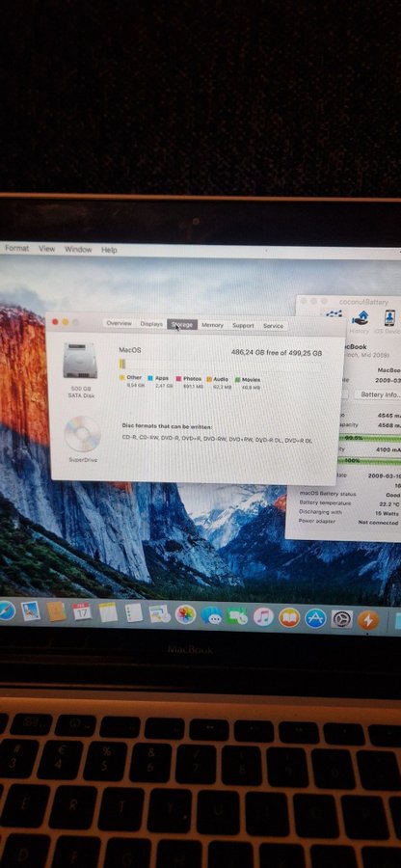Image resolution: width=401 pixels, height=868 pixels.
Task: Click the SuperDrive disc icon
Action: 82,433
